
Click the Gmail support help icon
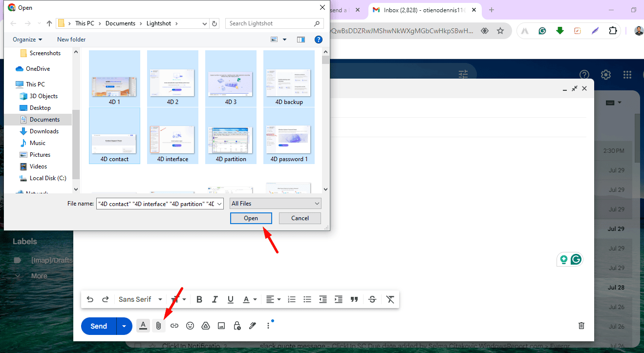pyautogui.click(x=584, y=75)
